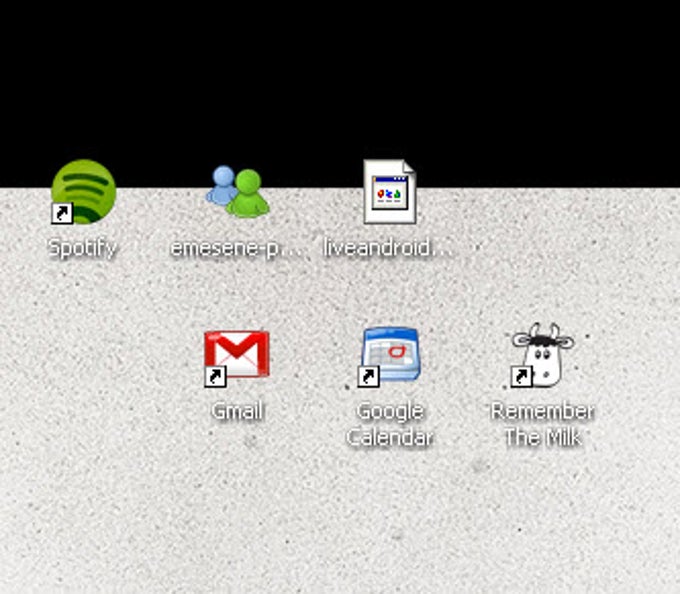Open Remember The Milk cow icon
The image size is (680, 594).
(x=542, y=355)
